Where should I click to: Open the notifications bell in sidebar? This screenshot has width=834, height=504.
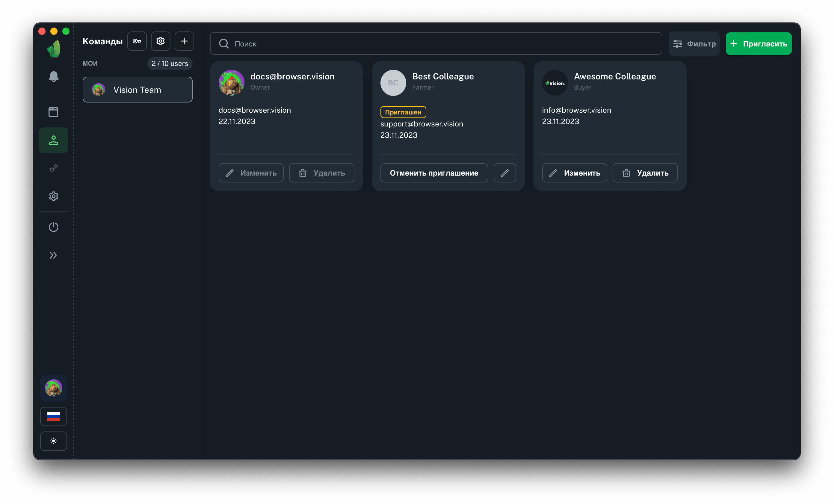(x=54, y=76)
